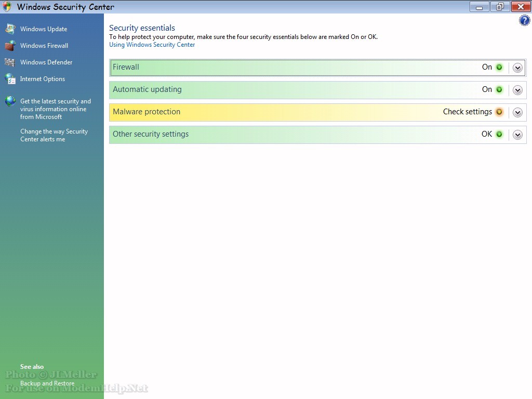Click the green status light for Firewall

click(499, 67)
